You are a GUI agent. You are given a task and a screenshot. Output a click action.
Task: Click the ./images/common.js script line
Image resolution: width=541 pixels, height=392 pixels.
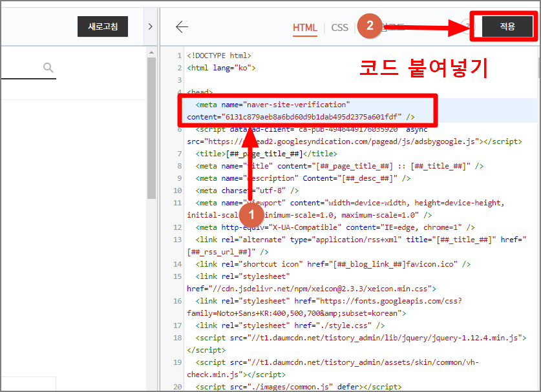coord(299,387)
